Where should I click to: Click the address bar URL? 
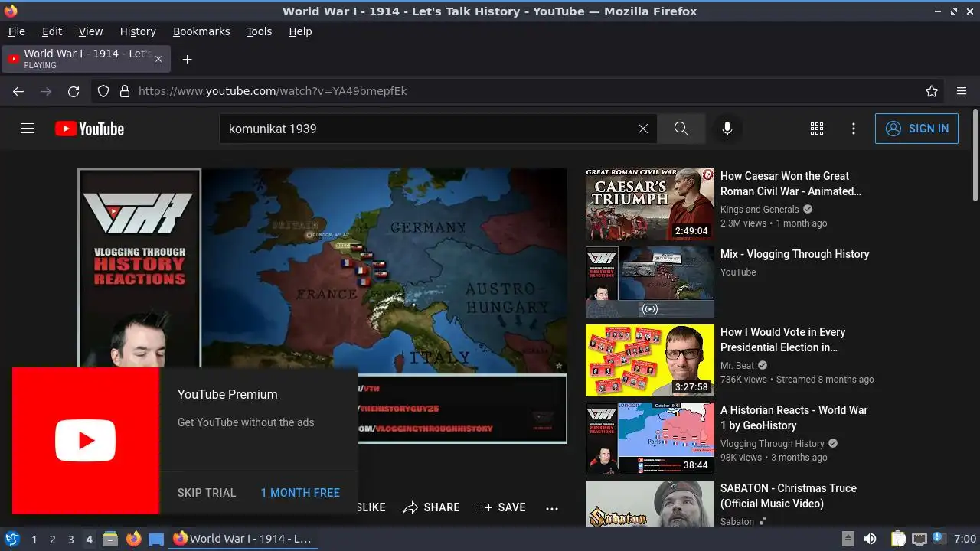point(273,91)
